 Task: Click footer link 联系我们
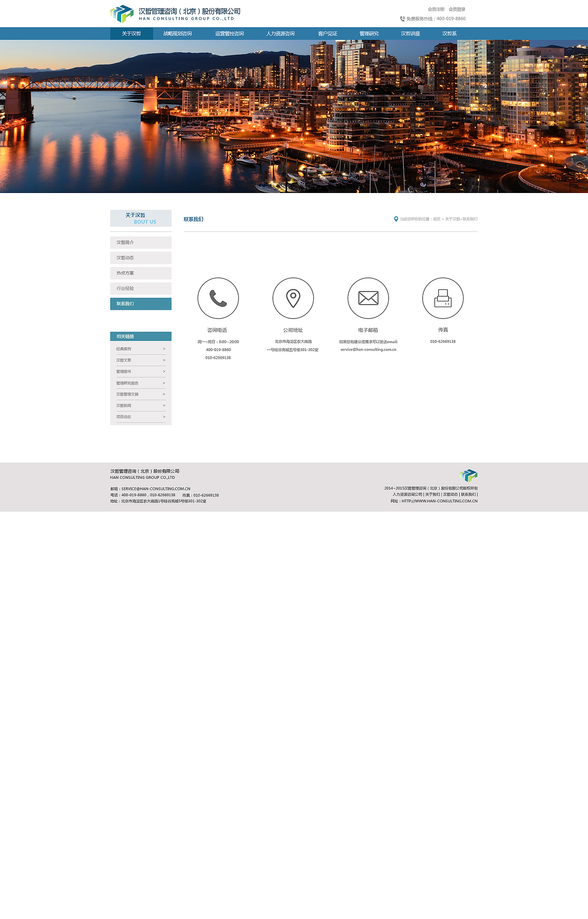pyautogui.click(x=469, y=494)
